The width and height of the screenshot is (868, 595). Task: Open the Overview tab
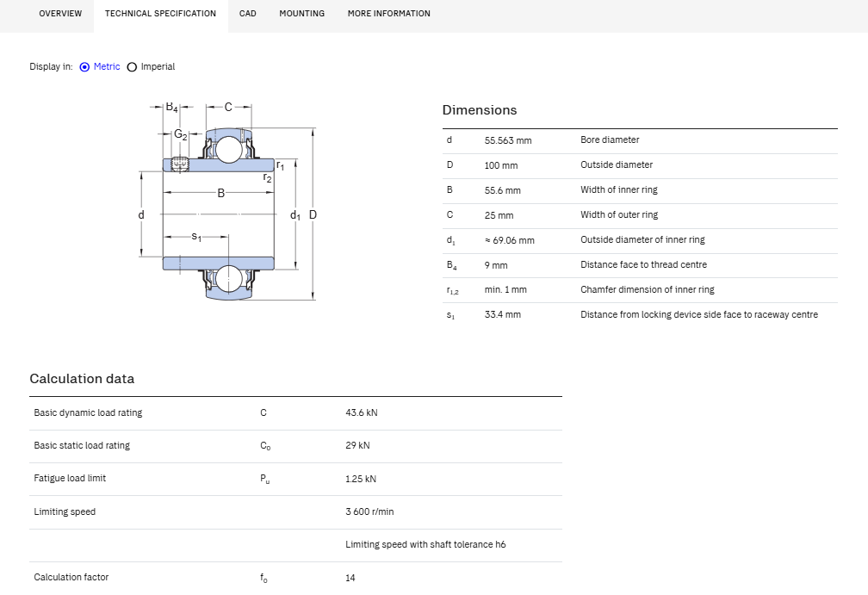click(60, 13)
